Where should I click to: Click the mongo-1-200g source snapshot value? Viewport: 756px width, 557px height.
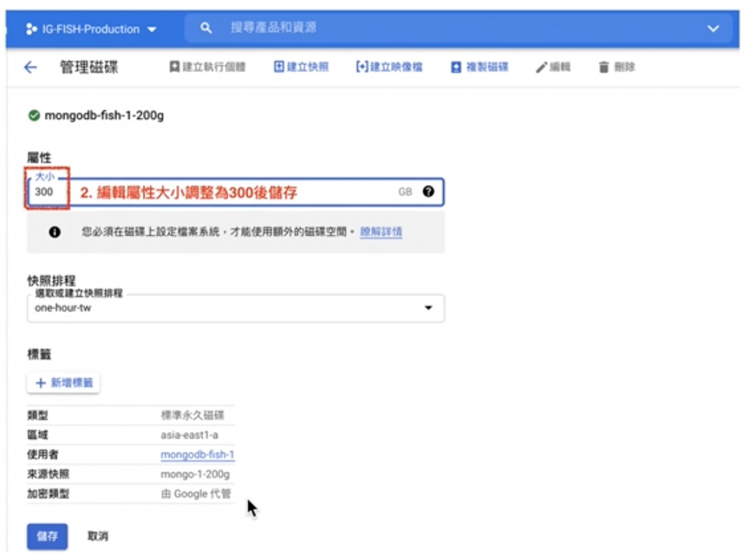(195, 474)
